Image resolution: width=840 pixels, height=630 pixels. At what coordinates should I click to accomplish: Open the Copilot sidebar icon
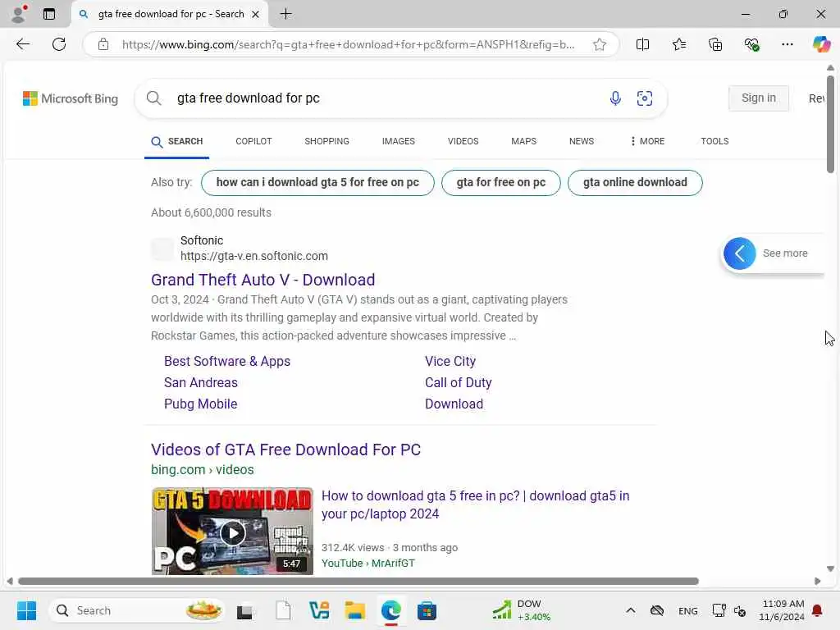pos(821,44)
